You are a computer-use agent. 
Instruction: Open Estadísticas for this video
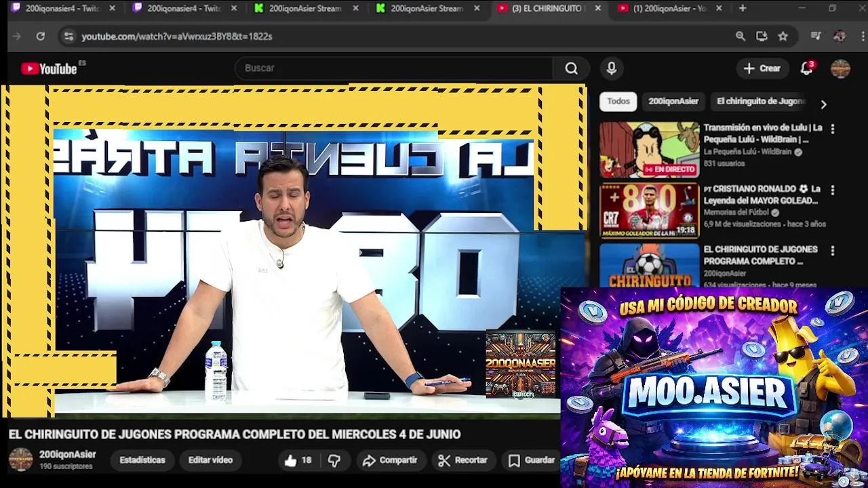click(142, 460)
